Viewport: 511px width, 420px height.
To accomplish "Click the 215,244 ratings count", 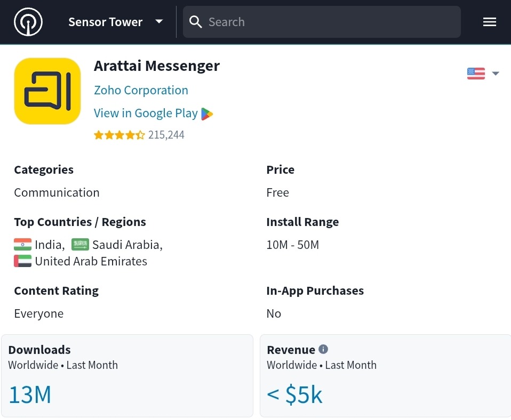I will [166, 135].
